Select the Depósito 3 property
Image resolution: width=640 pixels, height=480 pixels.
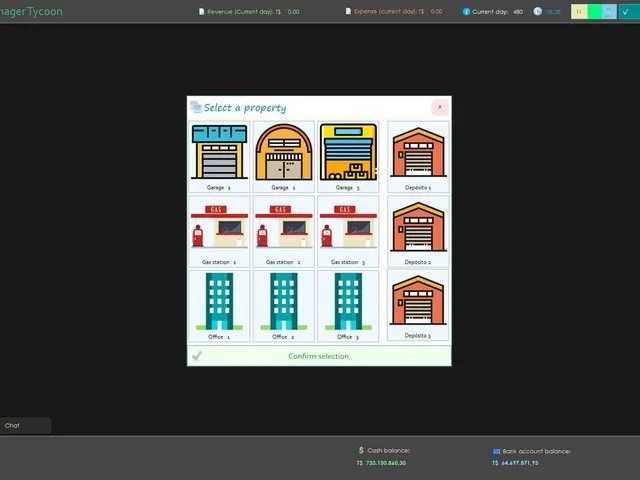[418, 305]
